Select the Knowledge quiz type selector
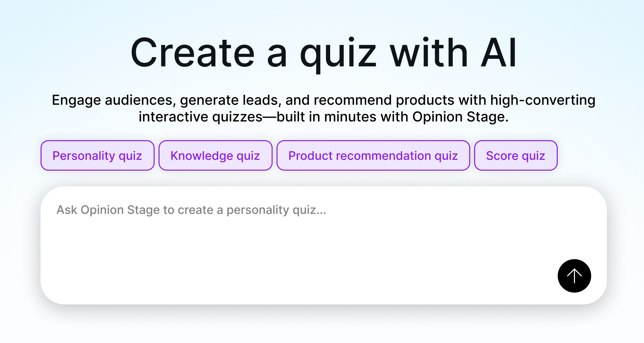This screenshot has height=343, width=644. (215, 155)
